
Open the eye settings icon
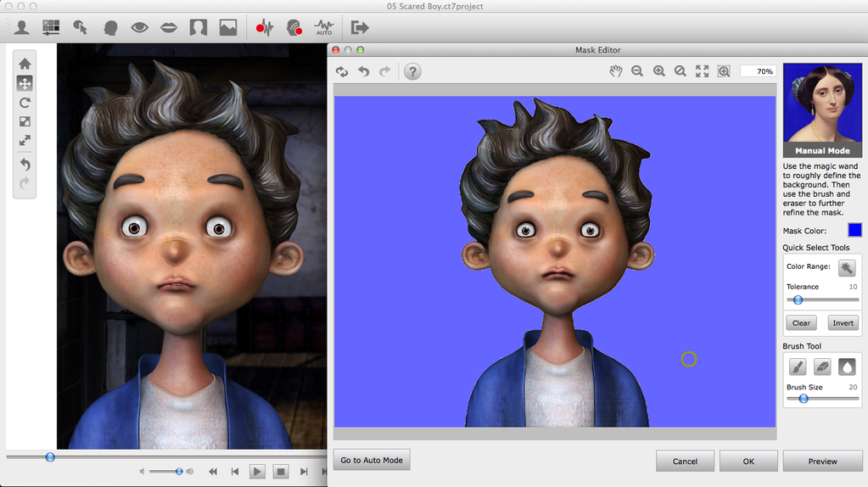coord(139,27)
